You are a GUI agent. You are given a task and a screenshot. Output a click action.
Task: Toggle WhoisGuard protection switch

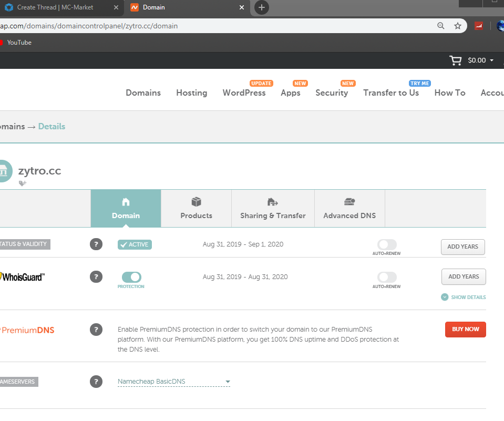(131, 277)
